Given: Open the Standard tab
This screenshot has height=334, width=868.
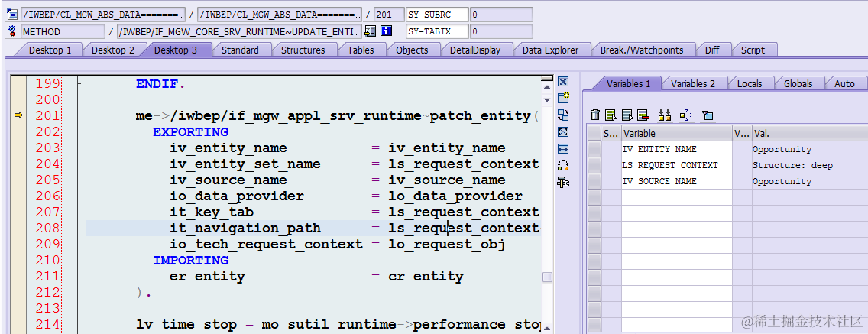Looking at the screenshot, I should coord(240,50).
